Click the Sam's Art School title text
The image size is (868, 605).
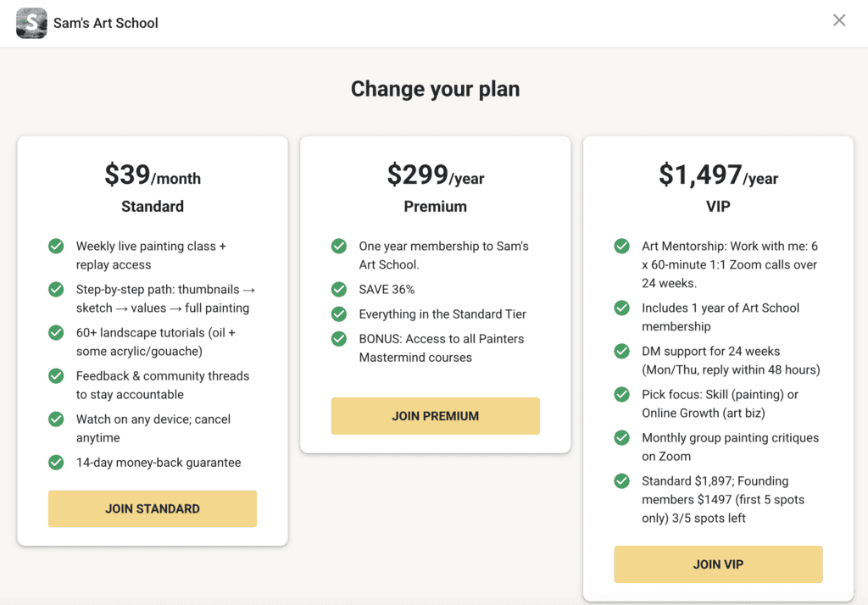106,23
